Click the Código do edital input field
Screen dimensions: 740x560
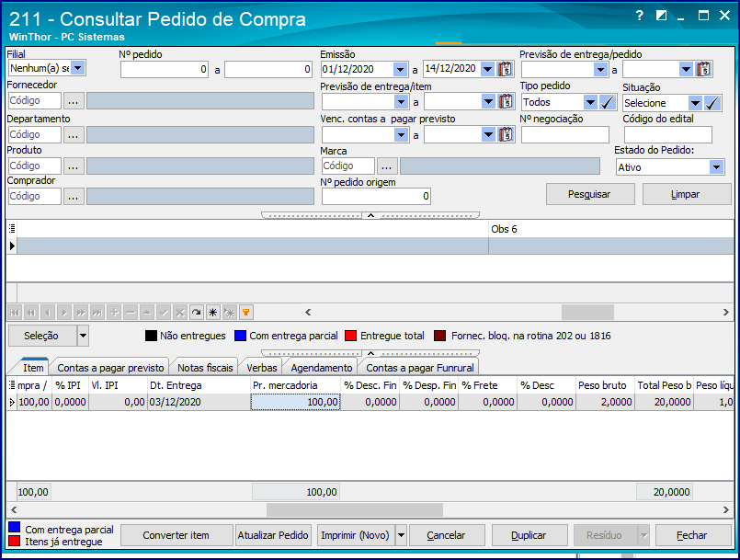(667, 135)
